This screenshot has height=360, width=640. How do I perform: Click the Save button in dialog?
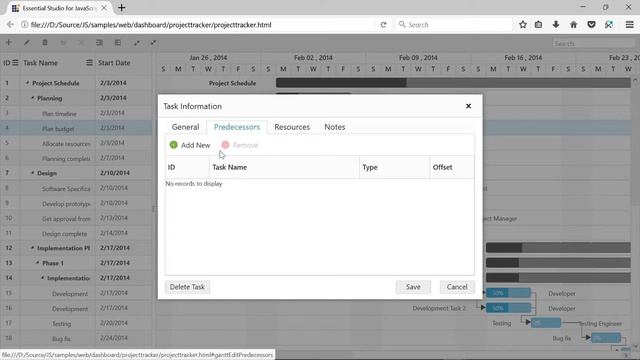tap(413, 287)
